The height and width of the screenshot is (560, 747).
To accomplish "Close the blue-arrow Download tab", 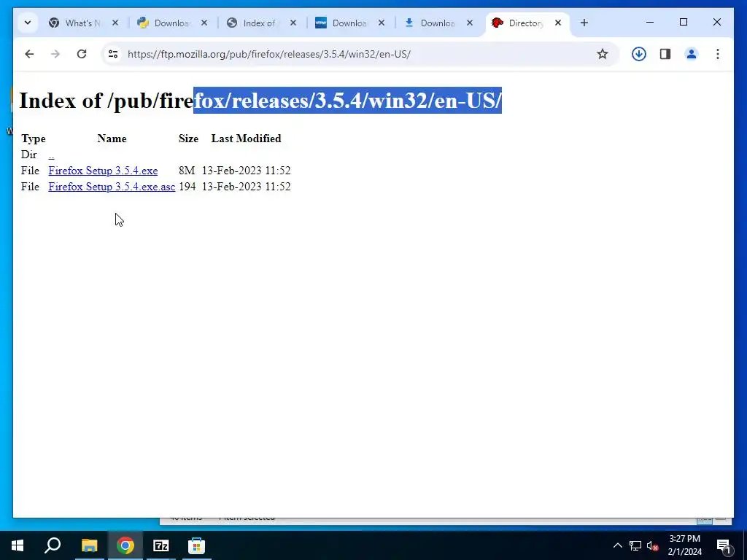I will click(470, 23).
